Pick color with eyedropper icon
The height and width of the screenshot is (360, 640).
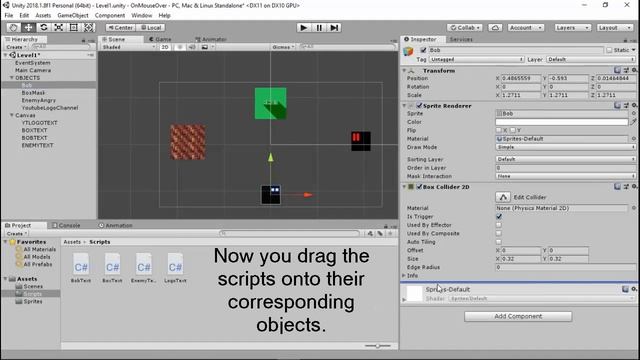[x=633, y=122]
